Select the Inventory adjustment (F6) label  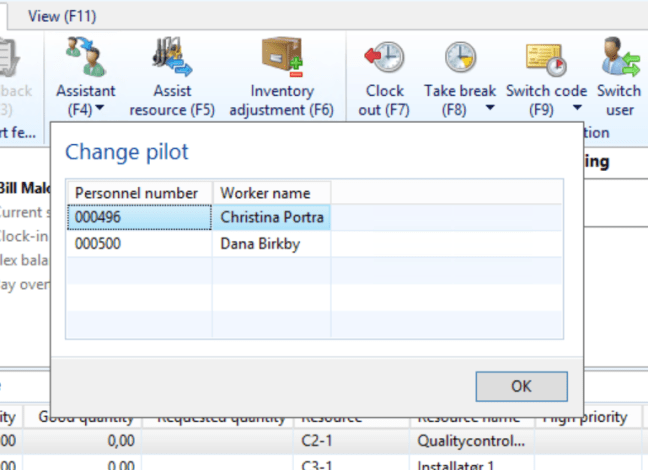282,100
